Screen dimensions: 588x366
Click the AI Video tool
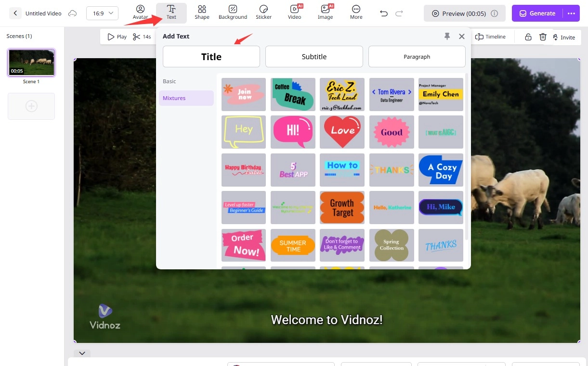pyautogui.click(x=294, y=13)
